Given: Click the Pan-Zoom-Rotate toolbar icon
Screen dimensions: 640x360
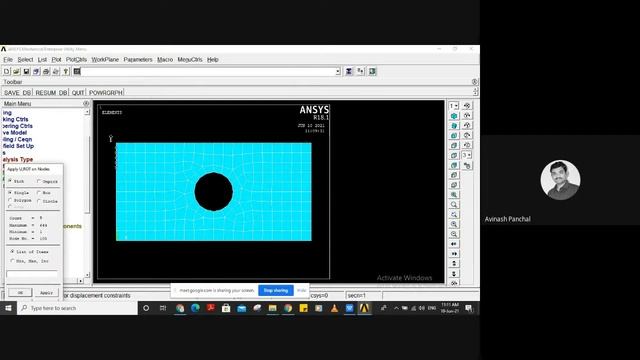Looking at the screenshot, I should click(36, 71).
